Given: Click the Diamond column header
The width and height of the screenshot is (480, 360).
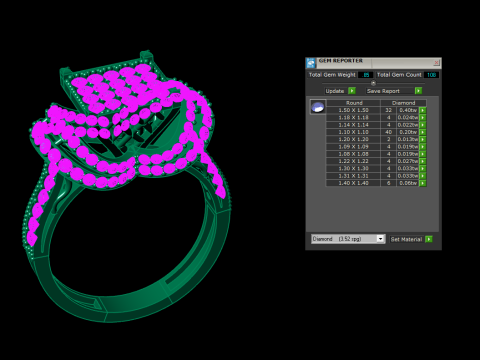Looking at the screenshot, I should coord(403,103).
